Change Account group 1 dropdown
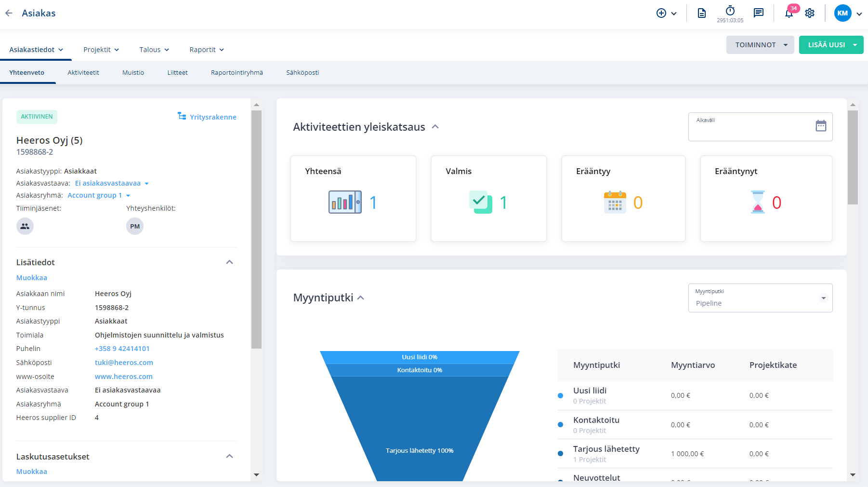The image size is (868, 487). coord(99,195)
